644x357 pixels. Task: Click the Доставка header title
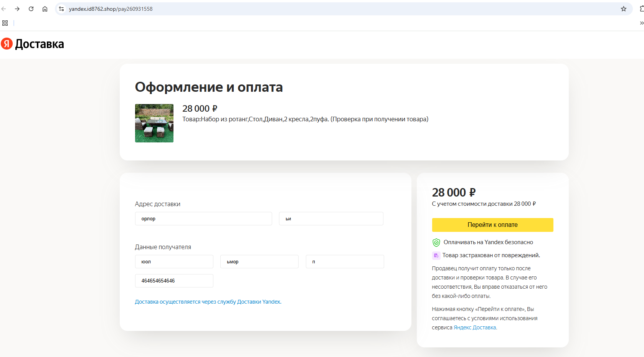(x=40, y=44)
